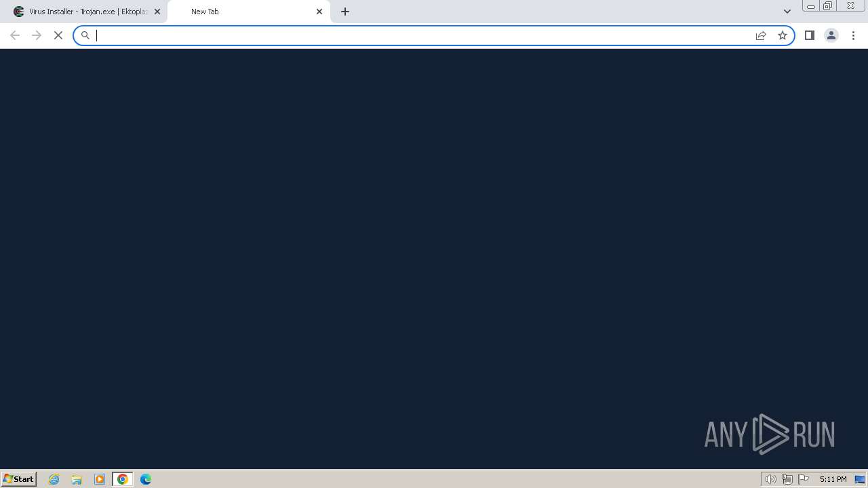Open the network tray icon
The width and height of the screenshot is (868, 488).
[x=787, y=479]
